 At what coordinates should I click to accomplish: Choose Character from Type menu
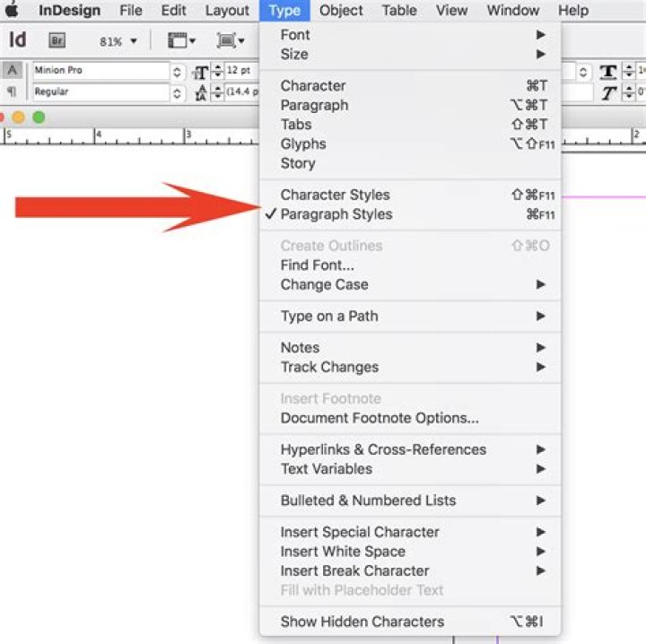[x=410, y=85]
